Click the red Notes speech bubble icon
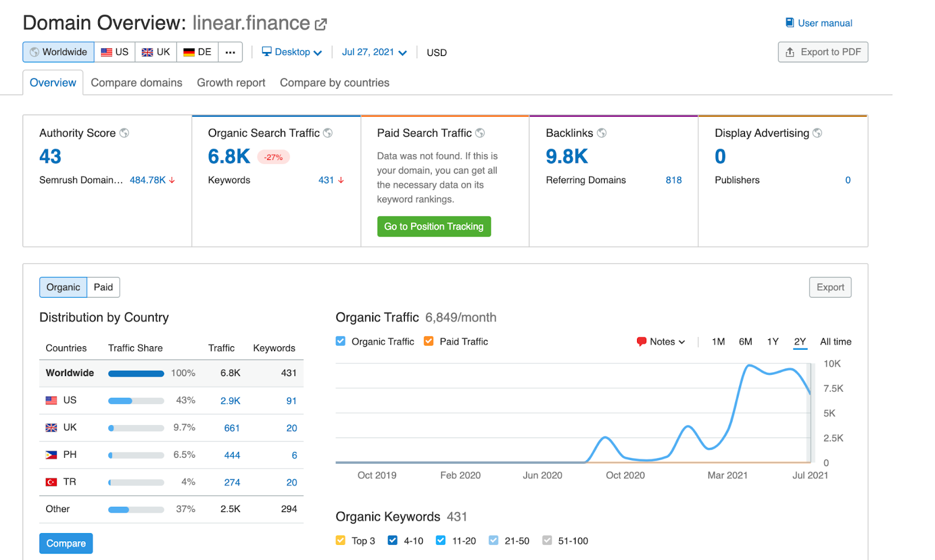The width and height of the screenshot is (935, 560). (642, 342)
